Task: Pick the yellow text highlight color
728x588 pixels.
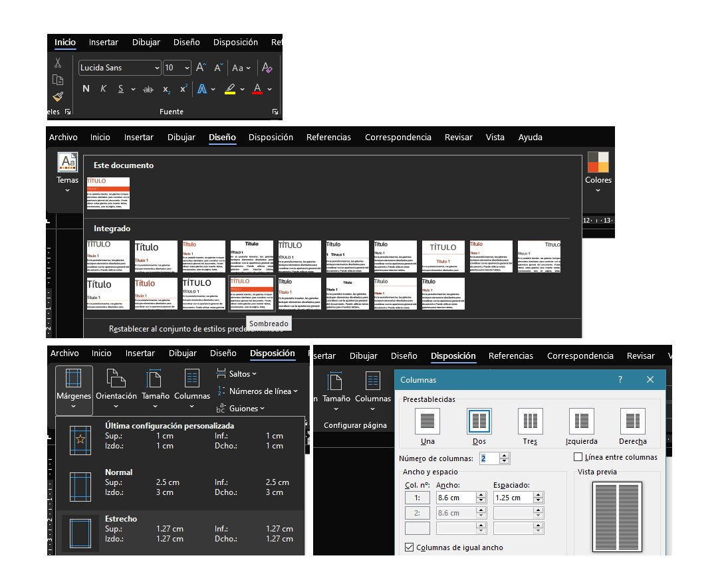Action: point(230,89)
